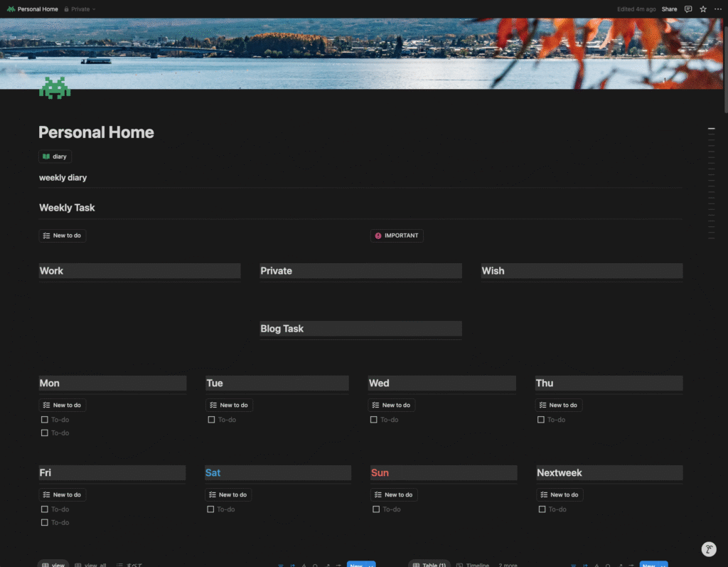Screen dimensions: 728x567
Task: Click New to do under Wed
Action: 392,406
